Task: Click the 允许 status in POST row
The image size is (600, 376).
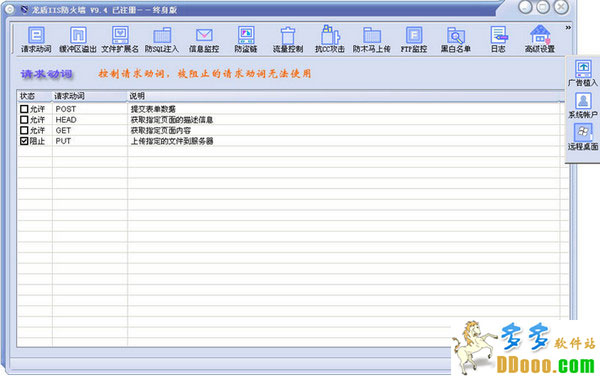Action: click(x=38, y=109)
